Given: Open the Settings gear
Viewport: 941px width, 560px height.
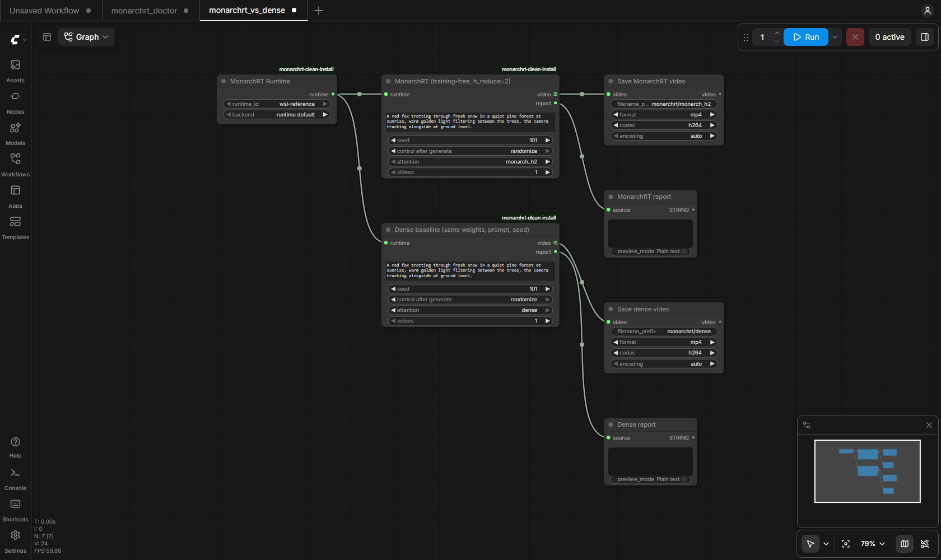Looking at the screenshot, I should click(x=15, y=541).
